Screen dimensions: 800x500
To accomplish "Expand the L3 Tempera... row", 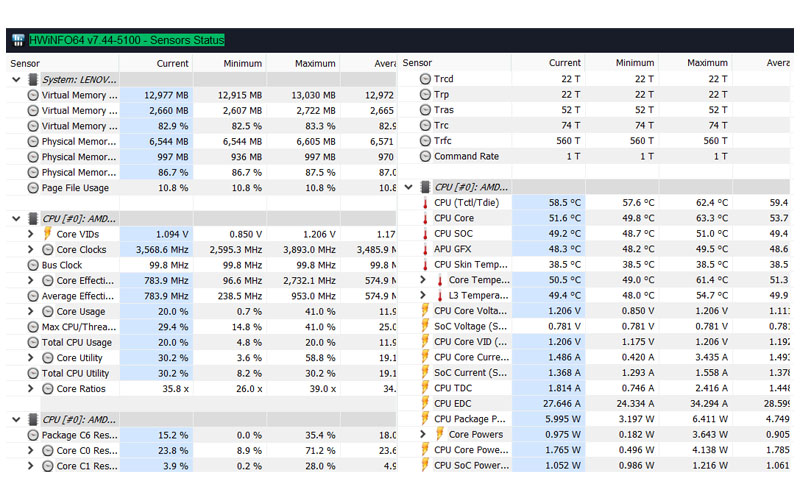I will point(423,295).
